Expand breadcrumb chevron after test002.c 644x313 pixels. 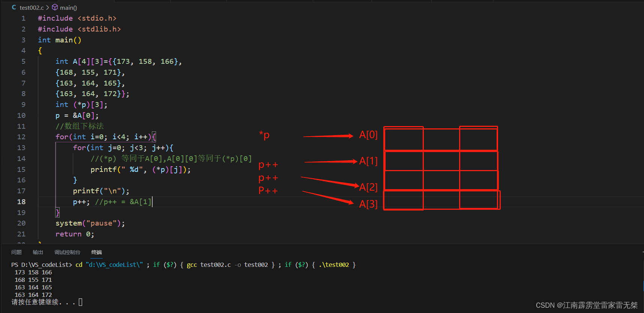tap(48, 8)
